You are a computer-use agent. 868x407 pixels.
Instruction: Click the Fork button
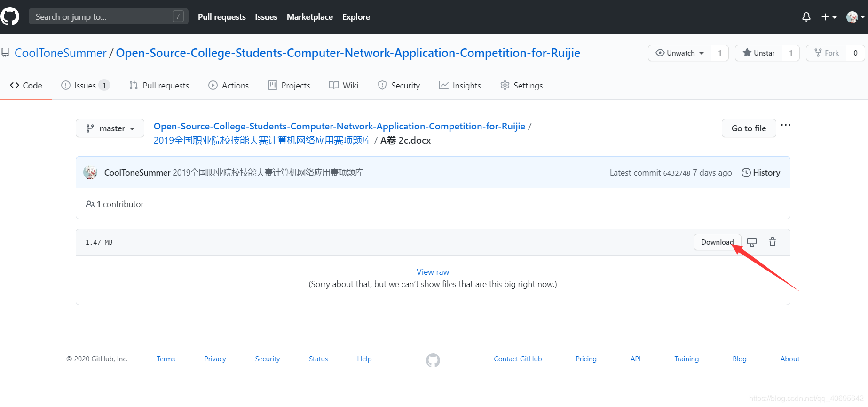pyautogui.click(x=827, y=53)
